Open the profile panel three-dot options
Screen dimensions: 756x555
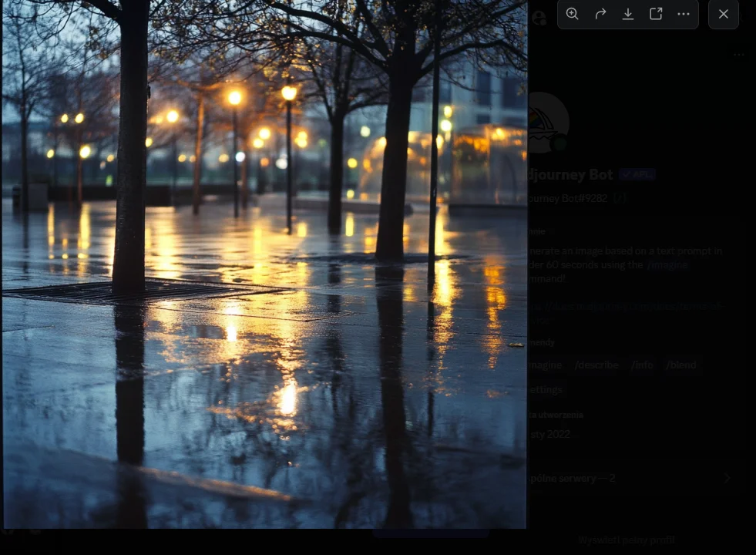(x=738, y=55)
